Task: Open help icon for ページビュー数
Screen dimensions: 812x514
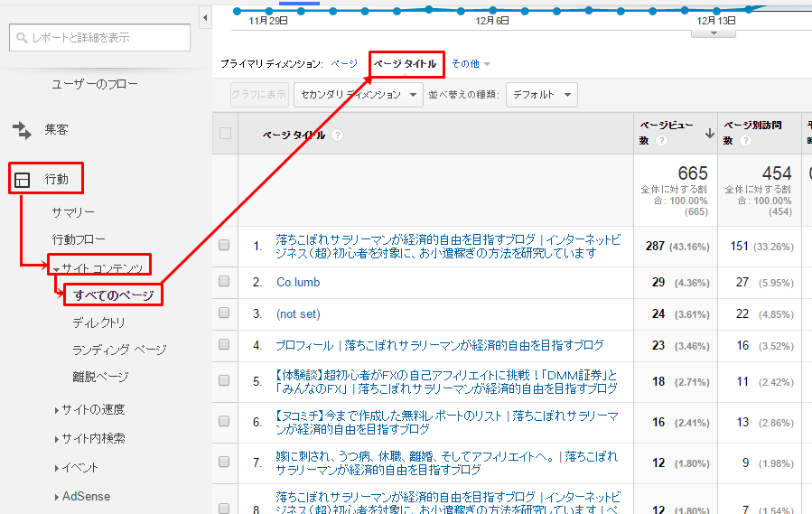Action: click(661, 140)
